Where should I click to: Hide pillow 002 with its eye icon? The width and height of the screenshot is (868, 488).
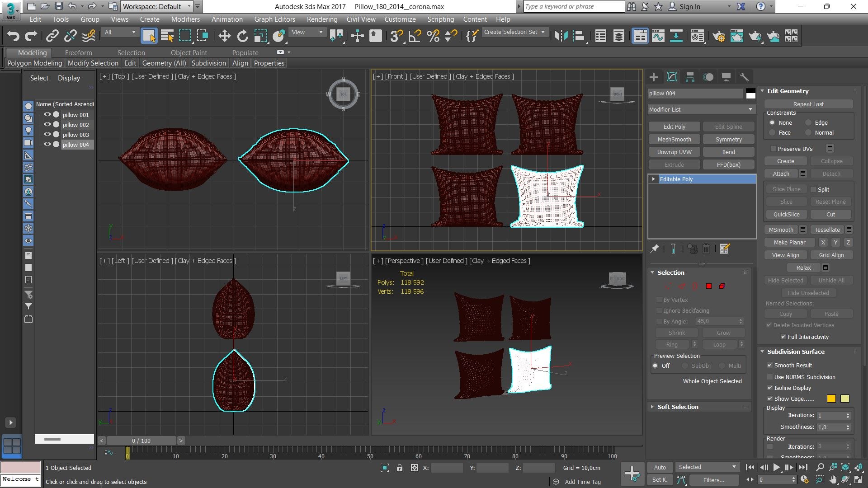(47, 124)
